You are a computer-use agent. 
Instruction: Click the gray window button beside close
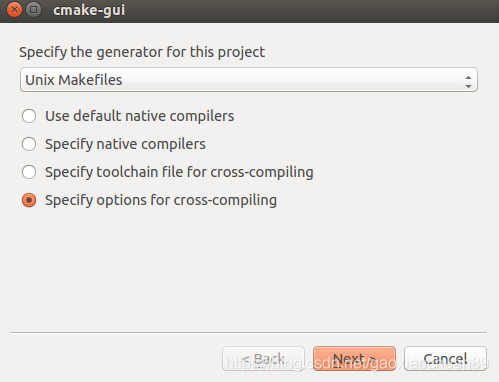[x=33, y=10]
